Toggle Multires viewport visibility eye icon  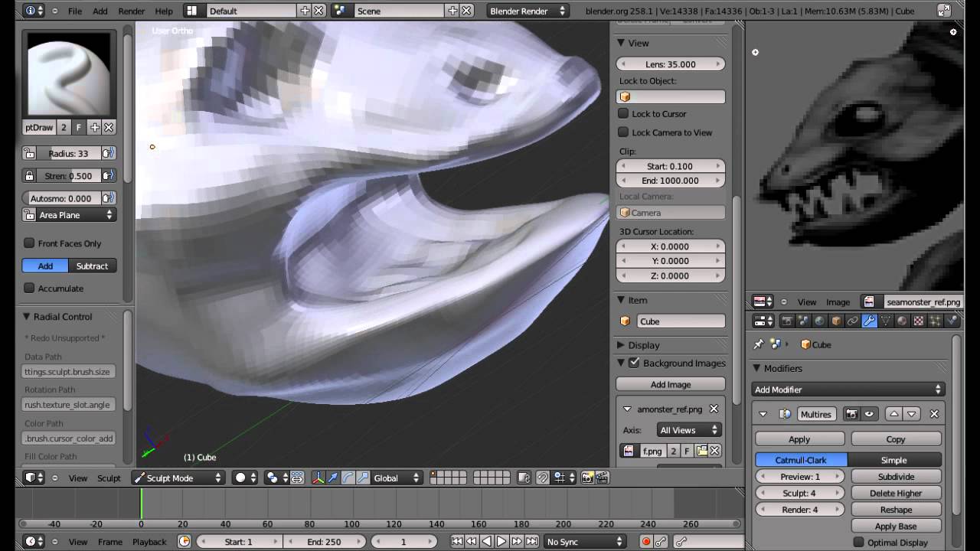click(869, 414)
